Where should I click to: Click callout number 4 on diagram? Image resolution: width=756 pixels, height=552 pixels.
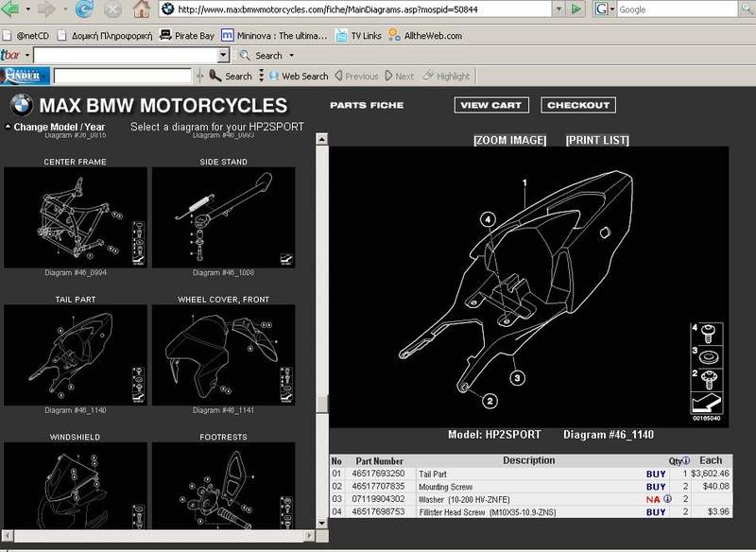[488, 220]
